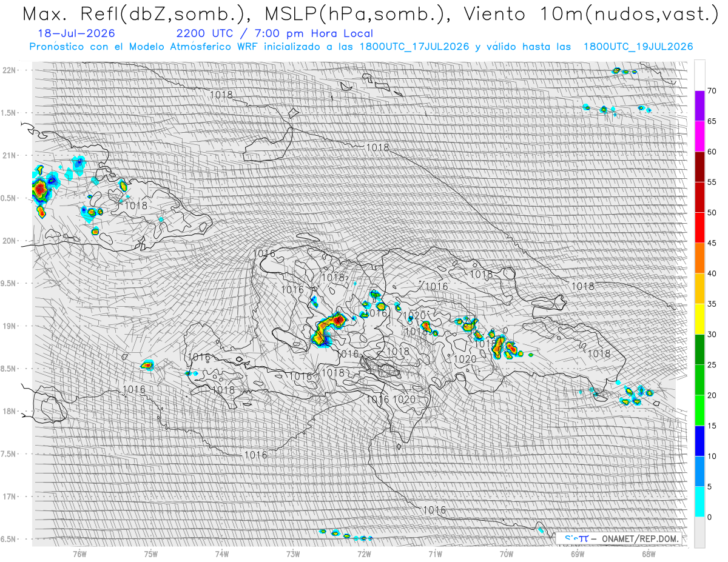Select the medium green 20-25 dBZ segment
This screenshot has height=562, width=728.
699,380
